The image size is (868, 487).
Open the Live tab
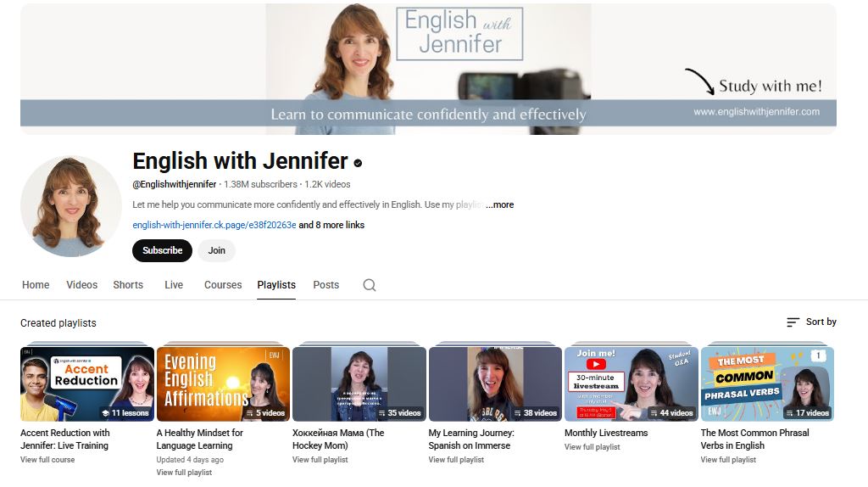174,285
